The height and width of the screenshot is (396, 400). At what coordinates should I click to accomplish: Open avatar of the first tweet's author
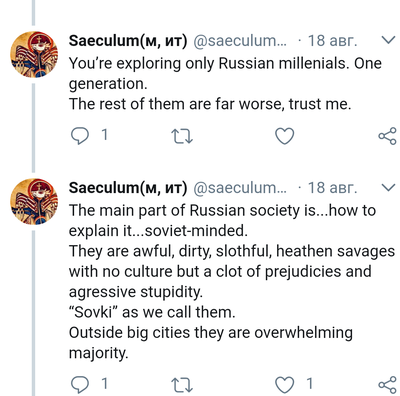pos(34,54)
